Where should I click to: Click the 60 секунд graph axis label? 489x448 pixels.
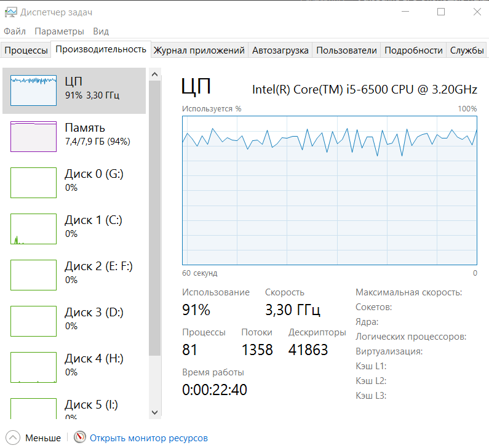pyautogui.click(x=199, y=273)
